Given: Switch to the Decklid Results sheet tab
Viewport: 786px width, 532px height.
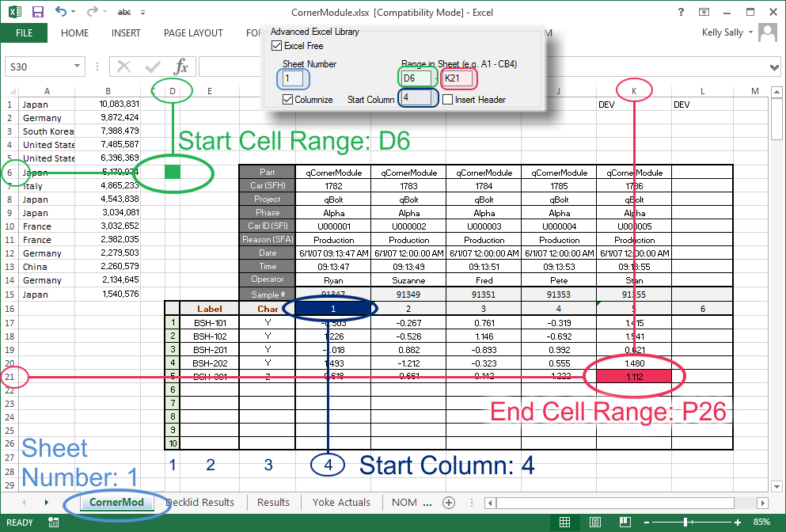Looking at the screenshot, I should click(x=199, y=502).
